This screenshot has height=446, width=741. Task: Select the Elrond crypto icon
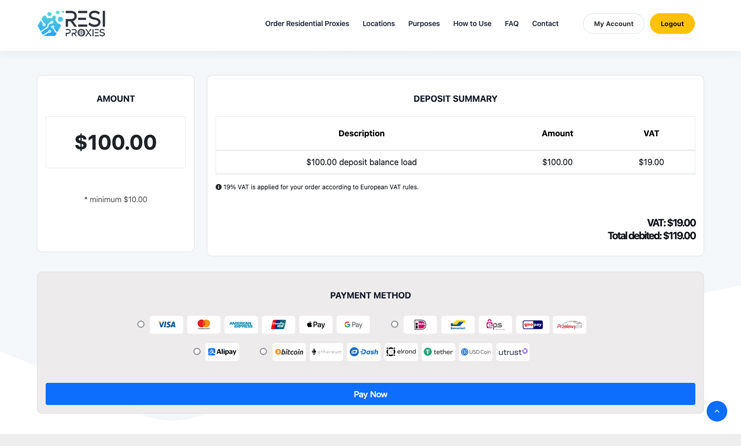tap(401, 352)
